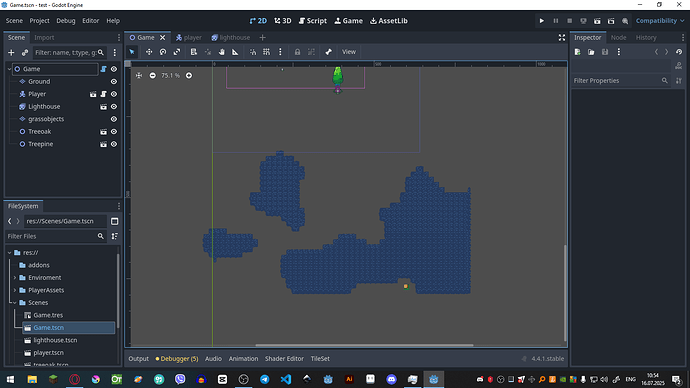Expand the PlayerAssets folder
Image resolution: width=690 pixels, height=388 pixels.
pyautogui.click(x=15, y=290)
